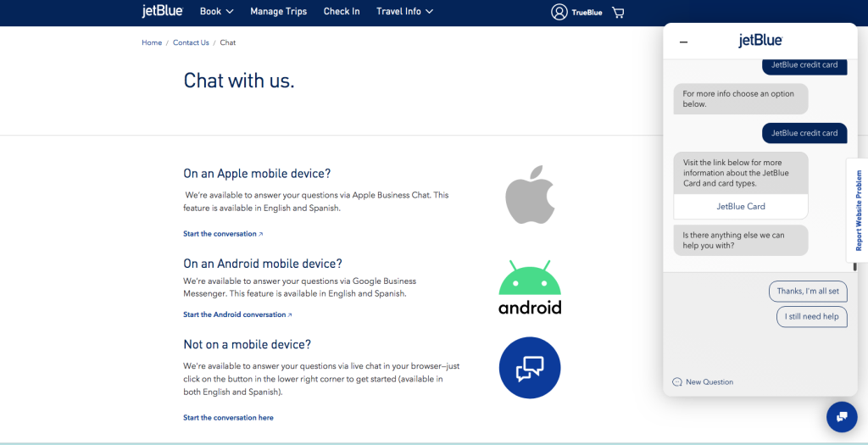Click the Apple logo image

[x=530, y=196]
